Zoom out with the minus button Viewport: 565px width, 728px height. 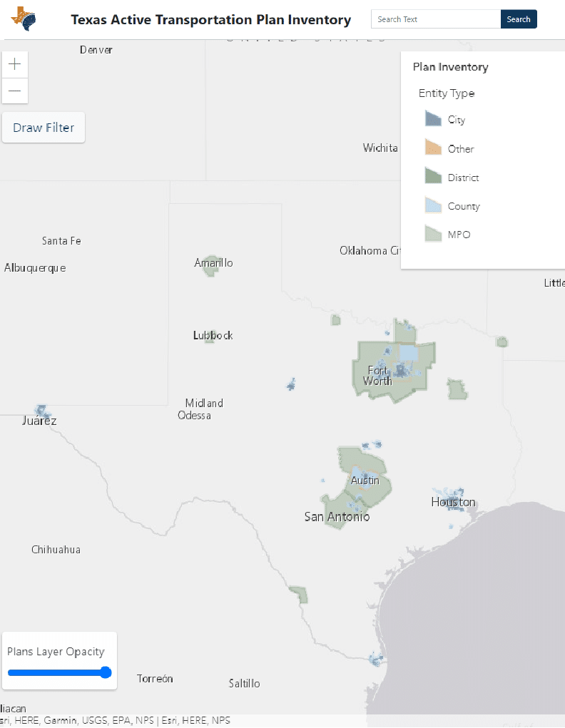pos(15,91)
